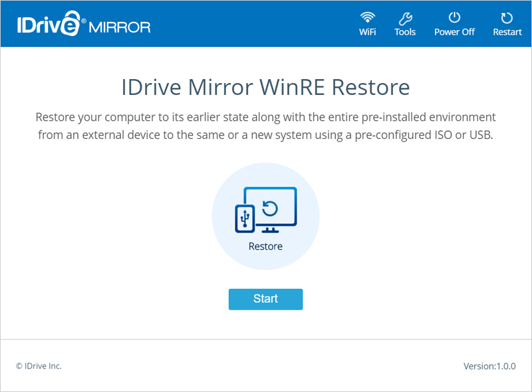
Task: Click the Restart circular arrow icon
Action: 507,17
